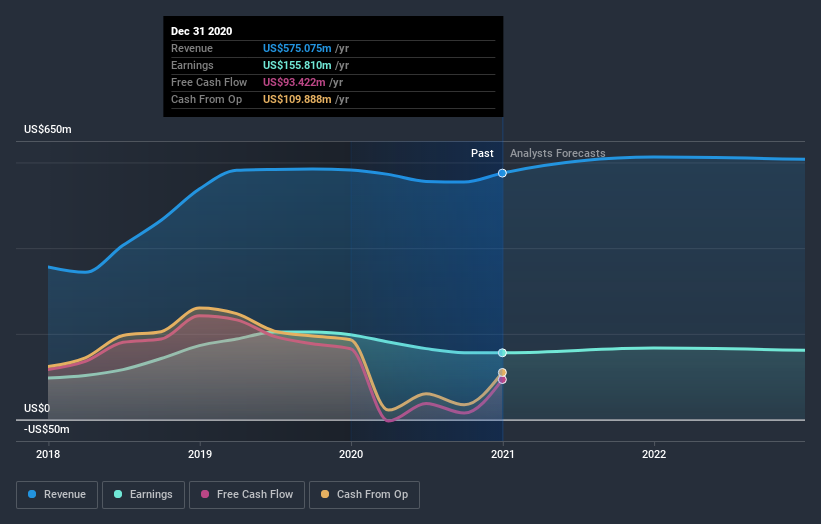
Task: Click the 2019 x-axis label
Action: click(x=200, y=454)
